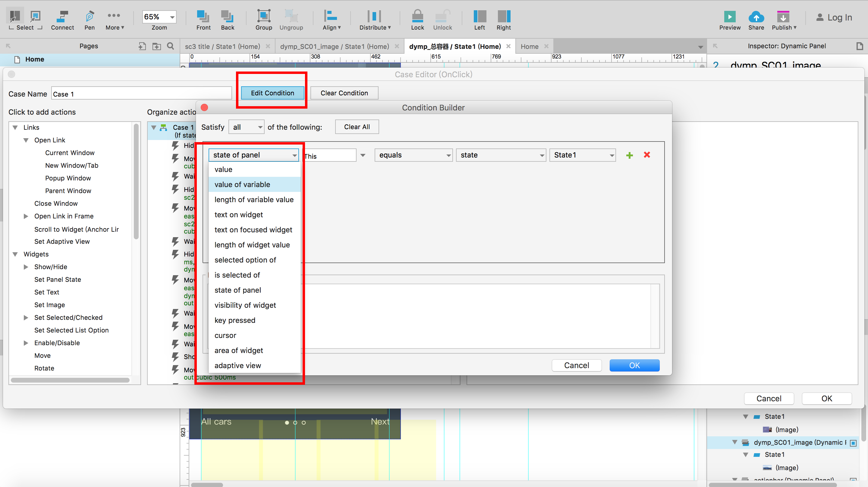Click the green plus add-condition icon
The image size is (868, 487).
click(629, 155)
